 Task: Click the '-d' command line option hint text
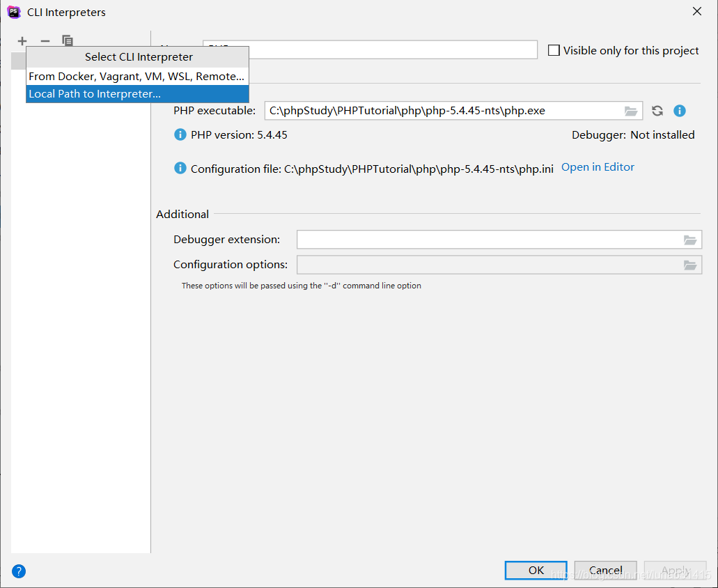click(x=302, y=286)
